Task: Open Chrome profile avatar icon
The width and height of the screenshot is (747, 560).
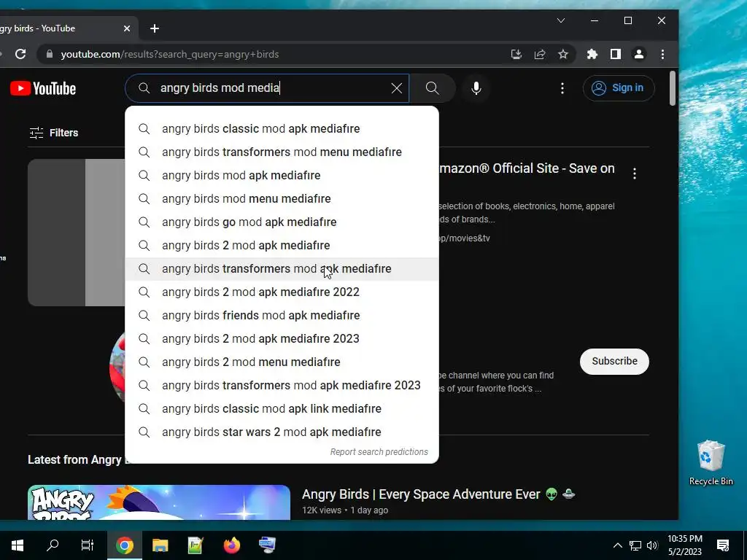Action: (x=639, y=54)
